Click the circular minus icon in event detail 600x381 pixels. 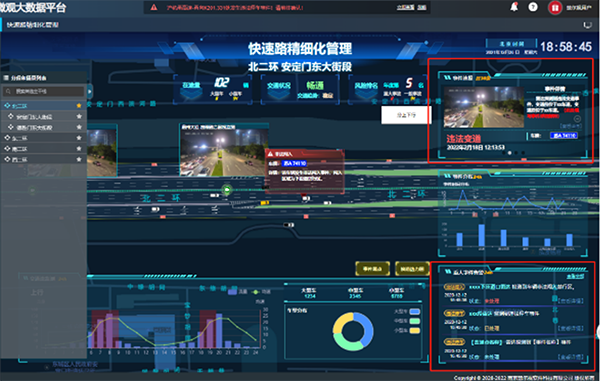577,119
